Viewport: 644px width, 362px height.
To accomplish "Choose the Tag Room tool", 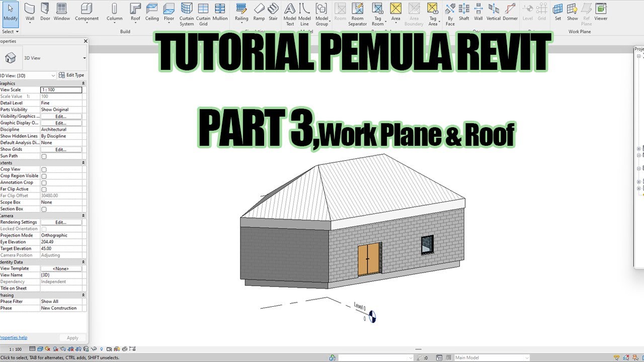I will click(x=377, y=14).
